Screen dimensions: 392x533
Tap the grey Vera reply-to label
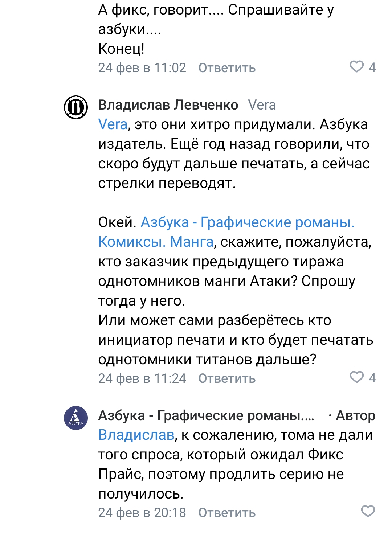(x=262, y=105)
